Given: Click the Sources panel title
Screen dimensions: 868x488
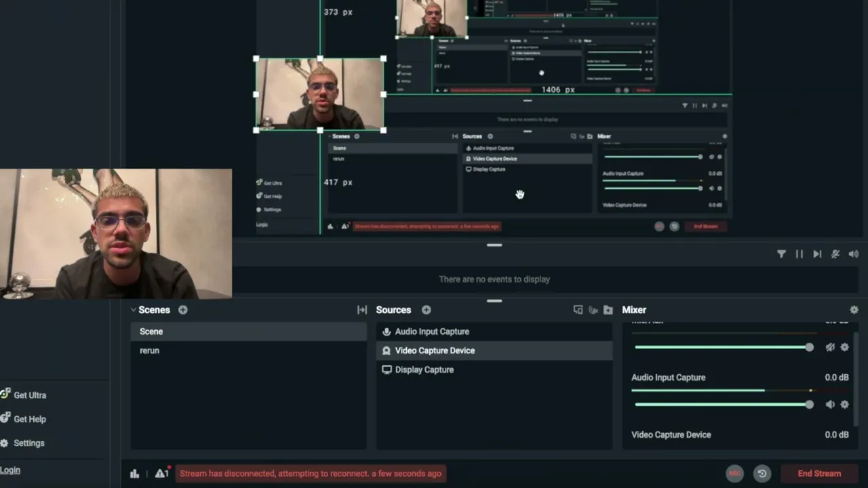Looking at the screenshot, I should click(393, 310).
